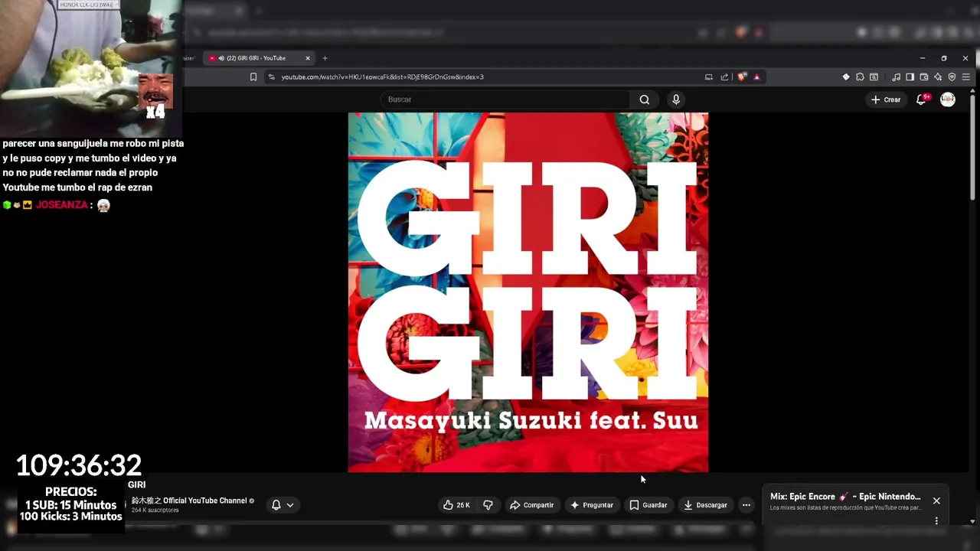
Task: Close the GIRI GIRI YouTube tab
Action: [x=308, y=58]
